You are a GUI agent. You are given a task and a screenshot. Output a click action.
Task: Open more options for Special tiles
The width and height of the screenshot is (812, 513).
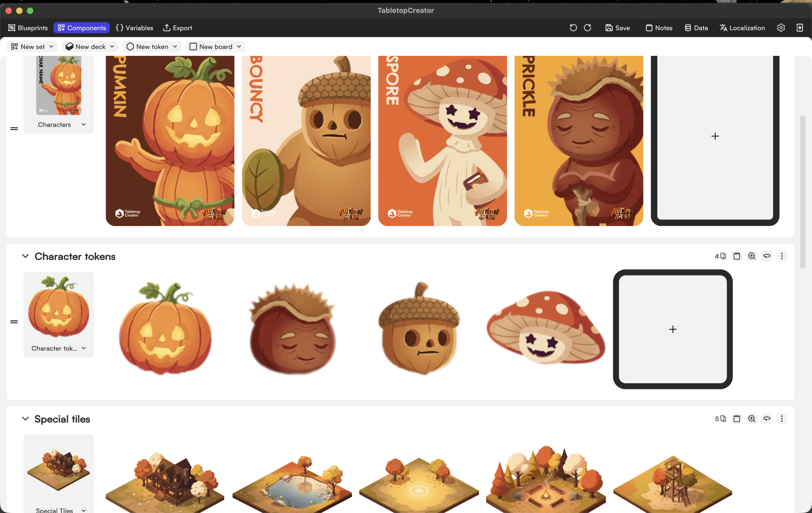[782, 418]
